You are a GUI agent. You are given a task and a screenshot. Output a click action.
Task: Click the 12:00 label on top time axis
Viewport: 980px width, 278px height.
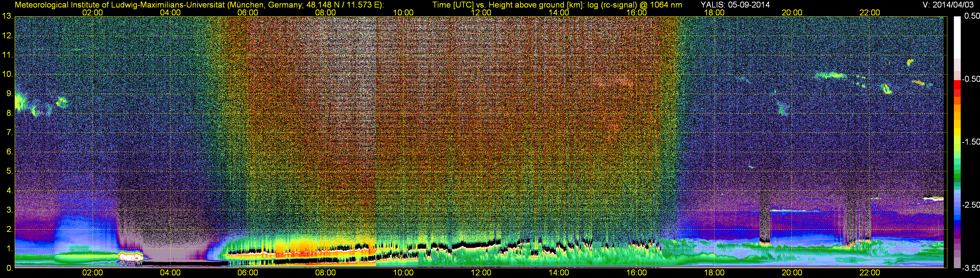click(481, 12)
